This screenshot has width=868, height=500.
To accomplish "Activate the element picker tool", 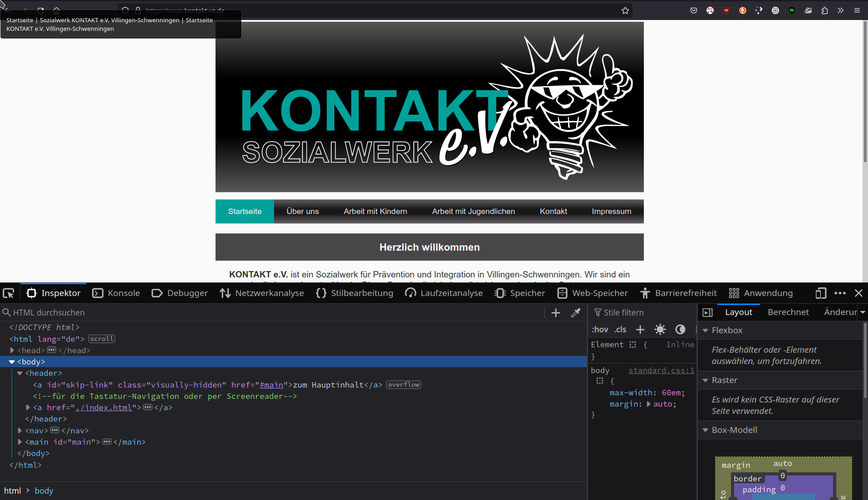I will [x=9, y=293].
